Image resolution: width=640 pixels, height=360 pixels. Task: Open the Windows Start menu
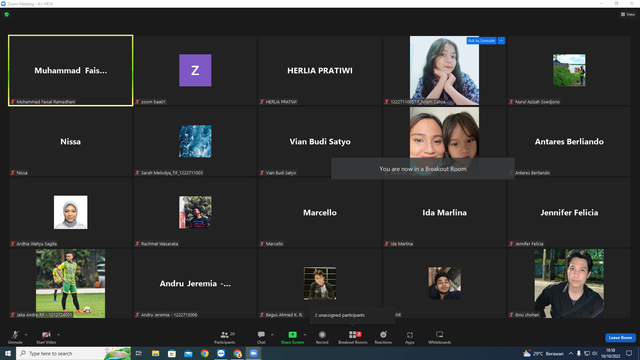[8, 353]
